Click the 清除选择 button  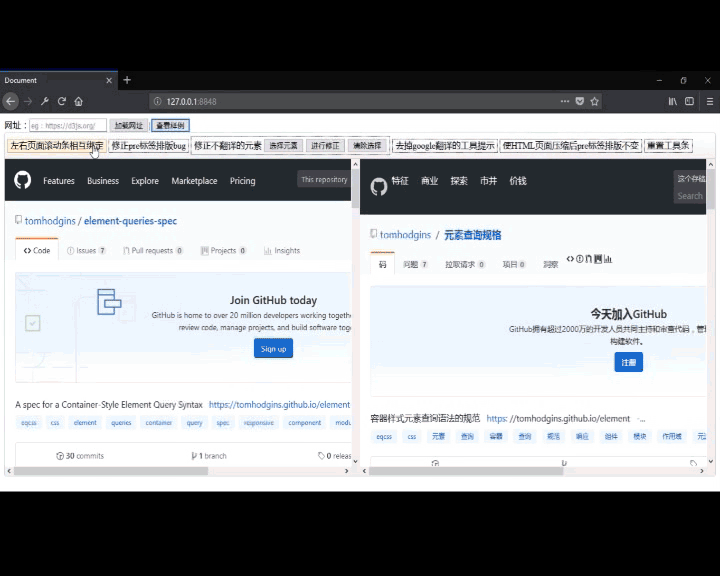pos(367,146)
